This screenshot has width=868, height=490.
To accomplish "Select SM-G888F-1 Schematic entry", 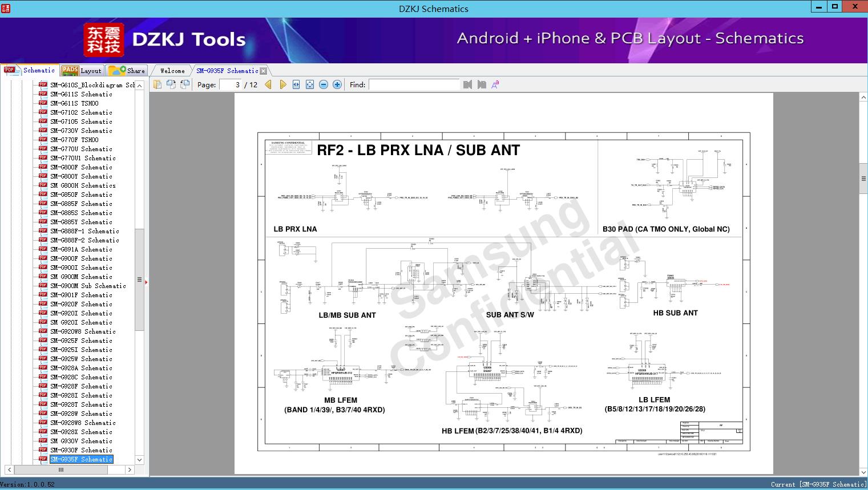I will click(x=84, y=231).
